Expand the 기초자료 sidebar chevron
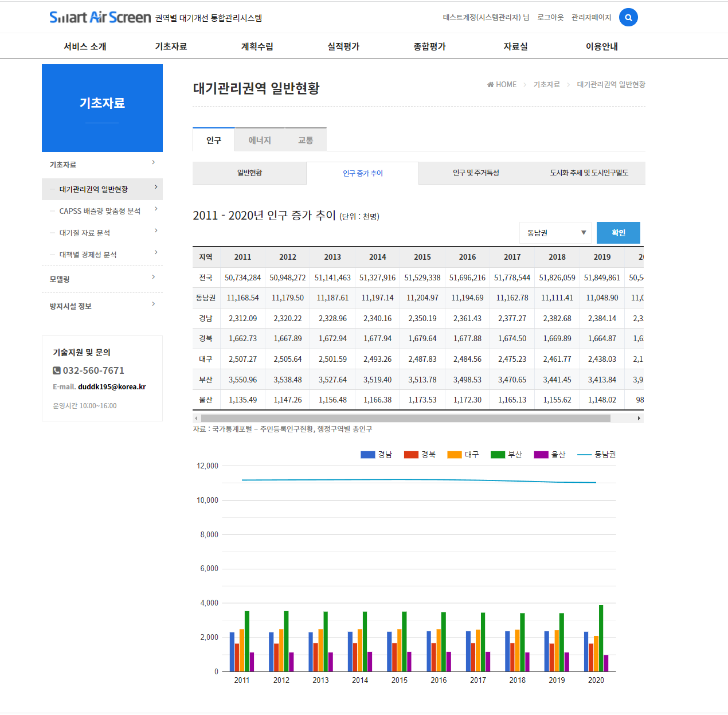This screenshot has width=728, height=715. [154, 162]
